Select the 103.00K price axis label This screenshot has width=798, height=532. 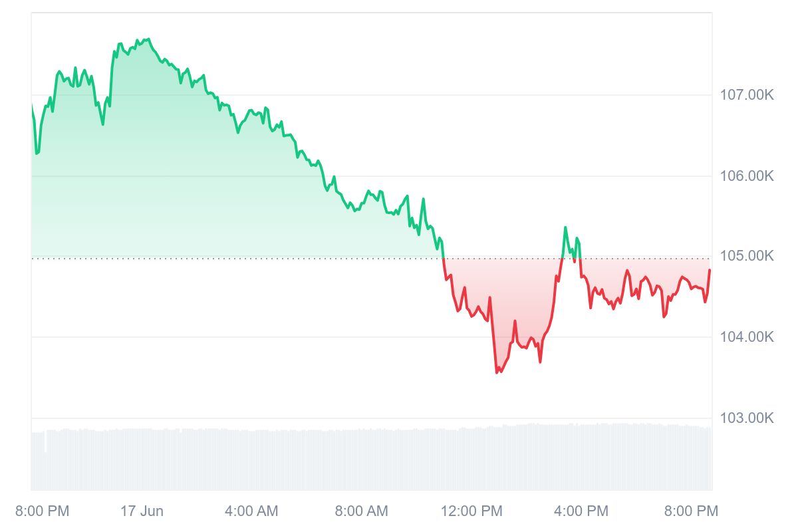pyautogui.click(x=747, y=418)
